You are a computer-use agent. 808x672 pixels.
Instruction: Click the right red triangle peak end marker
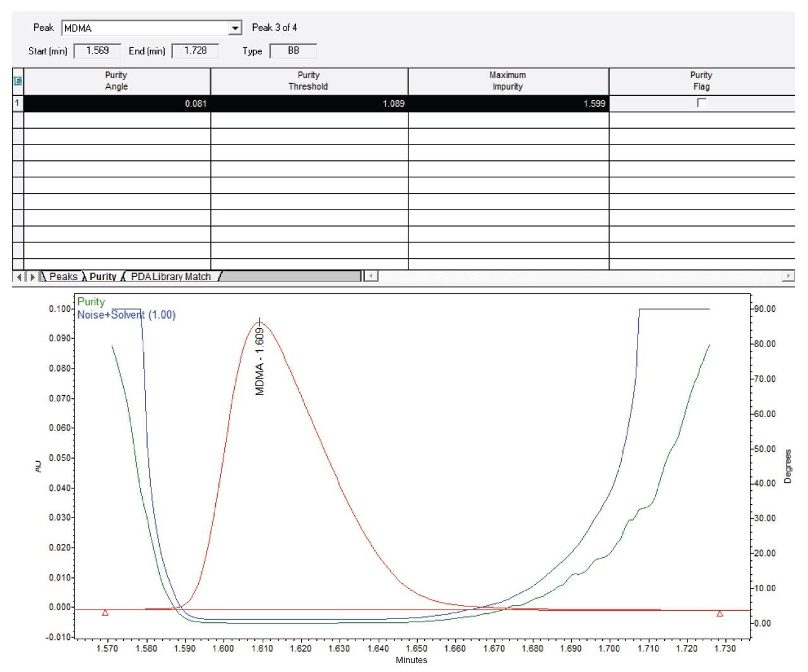719,611
